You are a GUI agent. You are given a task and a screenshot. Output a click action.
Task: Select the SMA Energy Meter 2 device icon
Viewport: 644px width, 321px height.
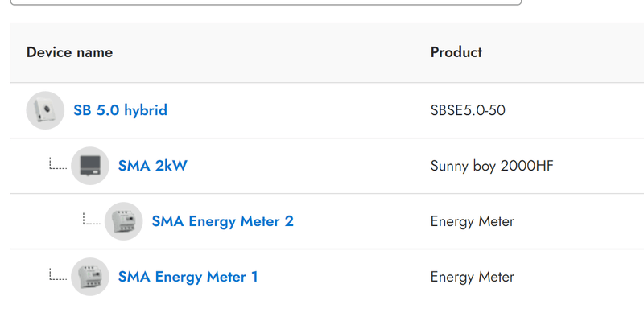click(x=124, y=221)
